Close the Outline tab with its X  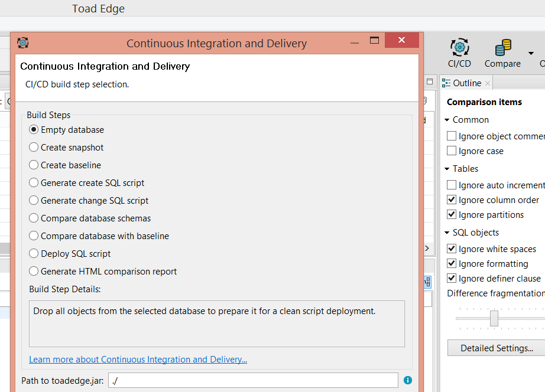(488, 83)
